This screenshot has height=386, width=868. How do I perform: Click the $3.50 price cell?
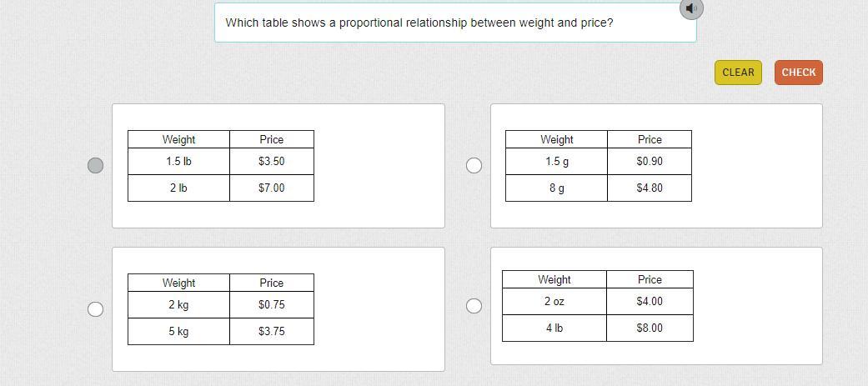[272, 161]
